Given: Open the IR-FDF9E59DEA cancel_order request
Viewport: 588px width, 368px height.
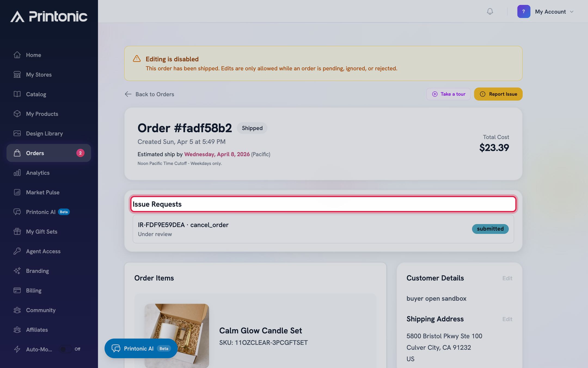Looking at the screenshot, I should [x=323, y=229].
